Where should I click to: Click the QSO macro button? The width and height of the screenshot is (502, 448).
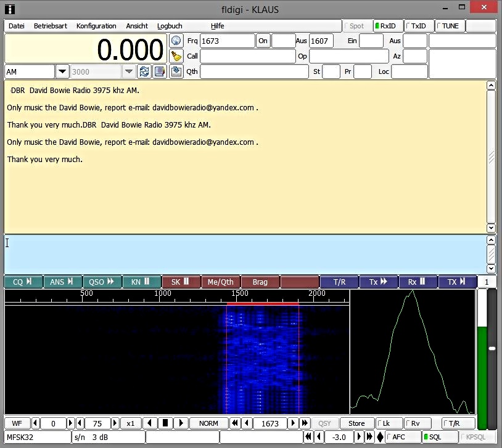click(102, 282)
